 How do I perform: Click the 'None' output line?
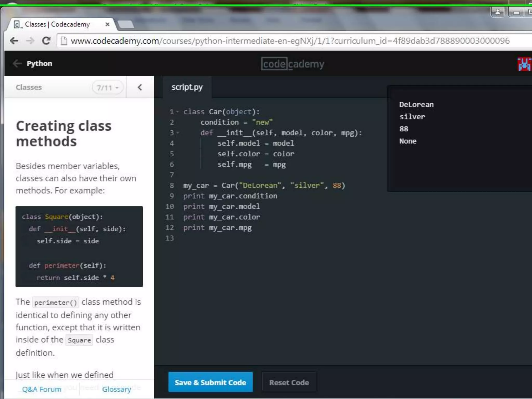[x=408, y=141]
